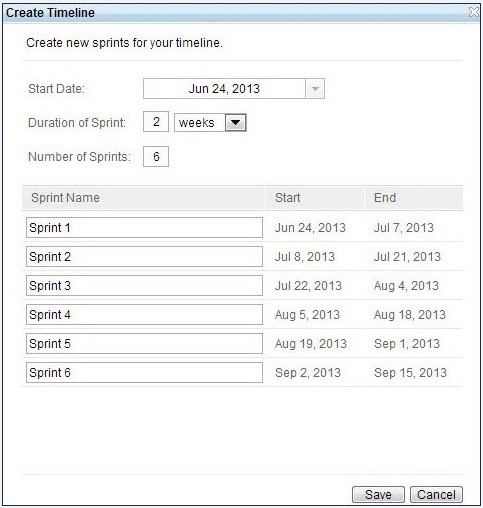Edit the Sprint 6 name field
The image size is (483, 508).
[144, 373]
